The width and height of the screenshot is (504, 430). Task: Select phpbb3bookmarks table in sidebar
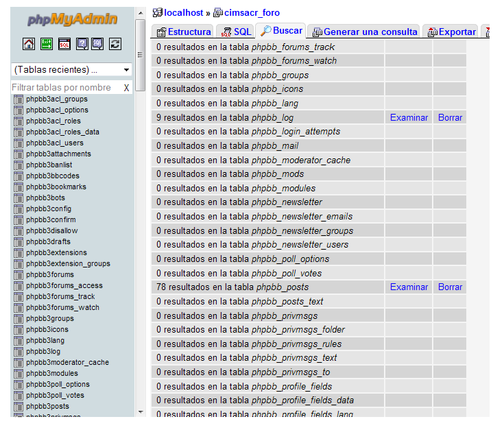[56, 187]
